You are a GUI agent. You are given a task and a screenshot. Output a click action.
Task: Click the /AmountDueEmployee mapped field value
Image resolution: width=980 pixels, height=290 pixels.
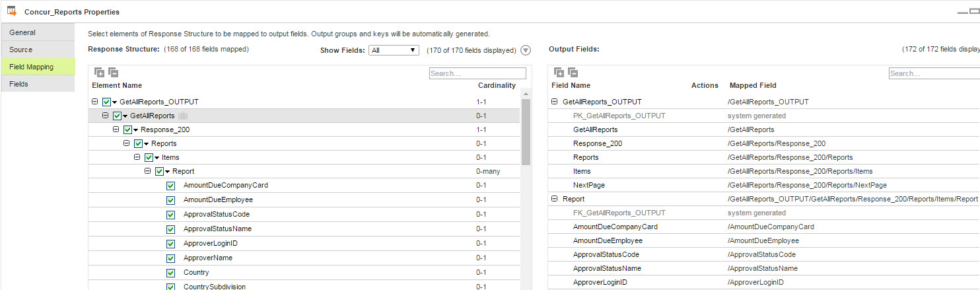pyautogui.click(x=763, y=240)
